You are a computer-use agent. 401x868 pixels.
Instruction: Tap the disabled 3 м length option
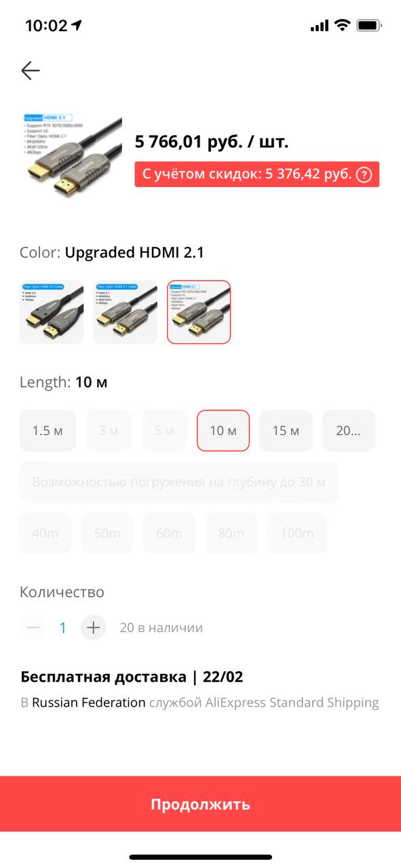(109, 431)
